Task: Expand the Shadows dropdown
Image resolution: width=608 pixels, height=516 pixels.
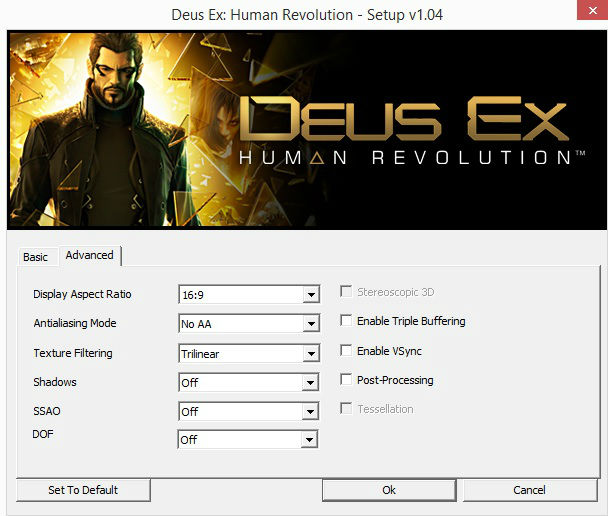Action: coord(311,382)
